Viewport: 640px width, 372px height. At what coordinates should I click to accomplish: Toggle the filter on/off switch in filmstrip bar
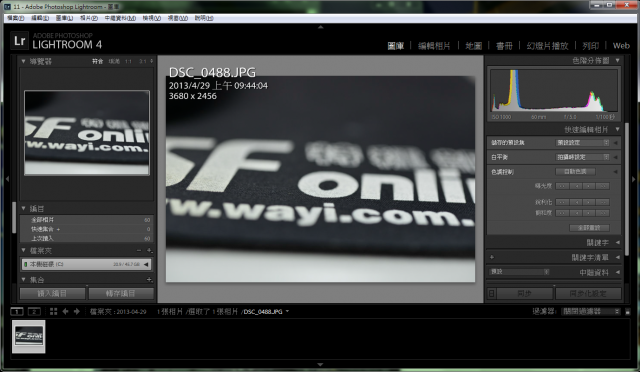coord(628,312)
